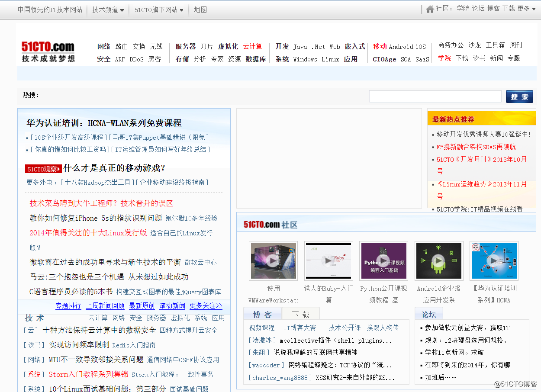541x392 pixels.
Task: Click the 视频课程 link
Action: point(262,328)
